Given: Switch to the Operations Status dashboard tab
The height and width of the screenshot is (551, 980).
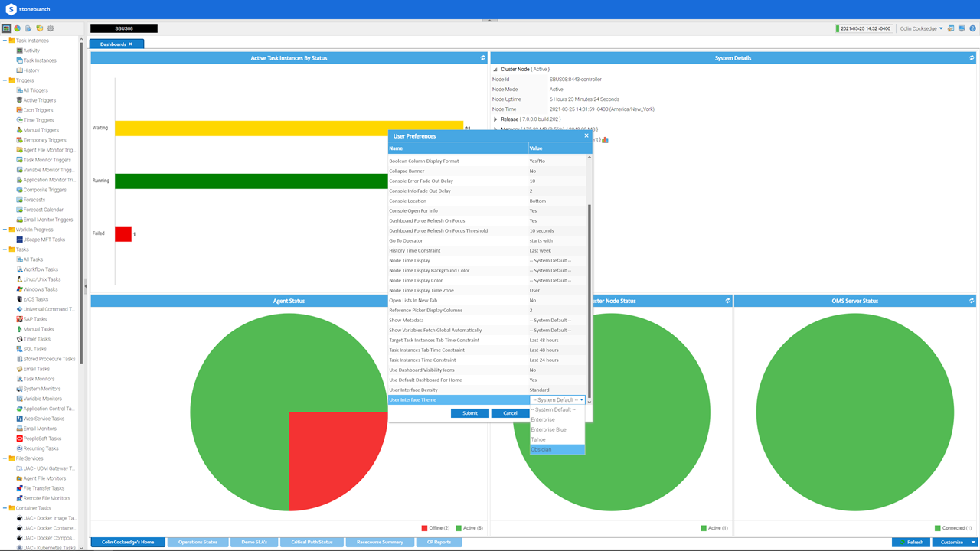Looking at the screenshot, I should (x=198, y=542).
